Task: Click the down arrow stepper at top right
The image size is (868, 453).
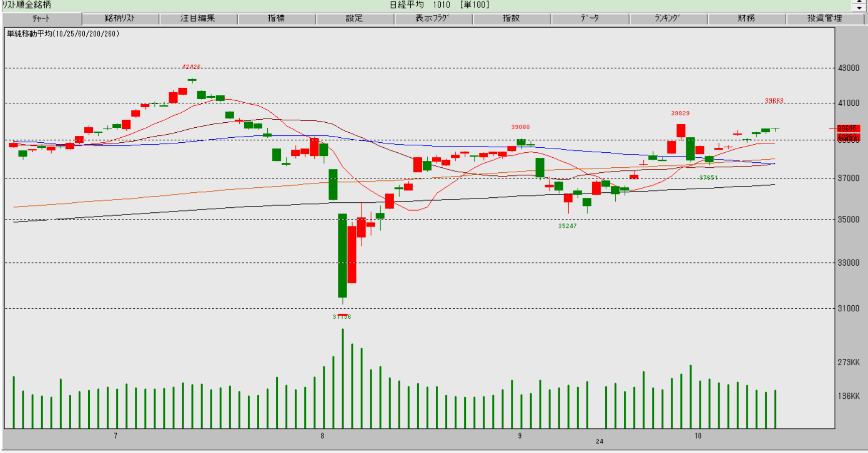Action: [x=859, y=8]
